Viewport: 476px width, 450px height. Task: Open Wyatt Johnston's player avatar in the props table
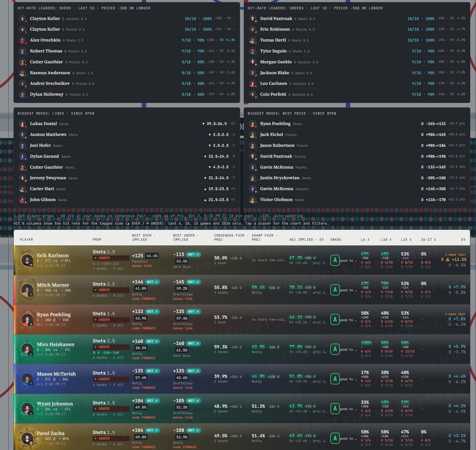(27, 409)
